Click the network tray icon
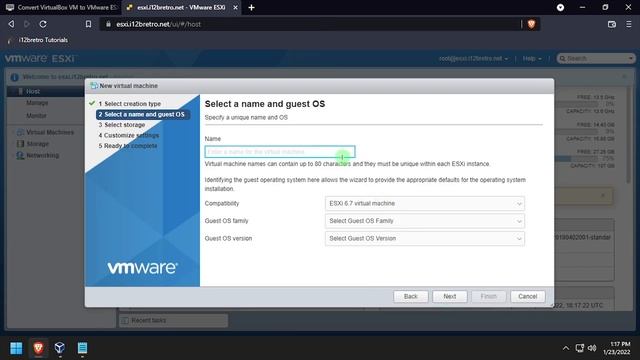The image size is (640, 360). (x=580, y=348)
